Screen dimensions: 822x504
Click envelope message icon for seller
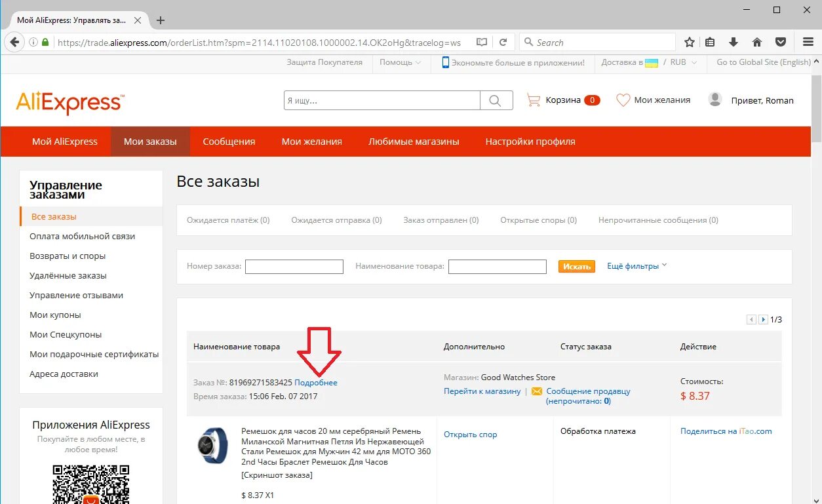[x=537, y=391]
